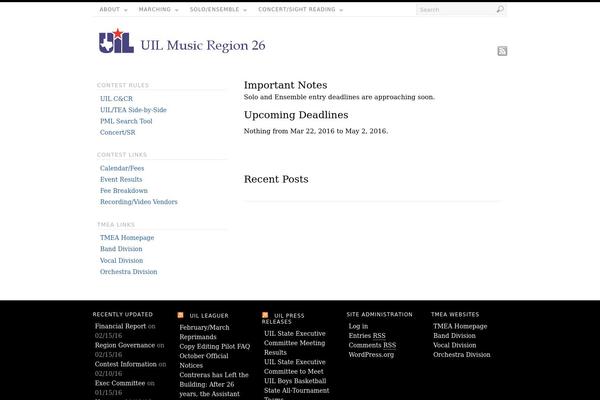Viewport: 600px width, 400px height.
Task: Open the Entries RSS link
Action: (x=367, y=336)
